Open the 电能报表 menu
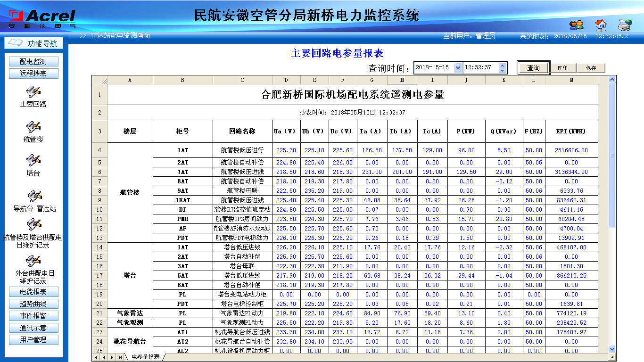 pos(33,292)
